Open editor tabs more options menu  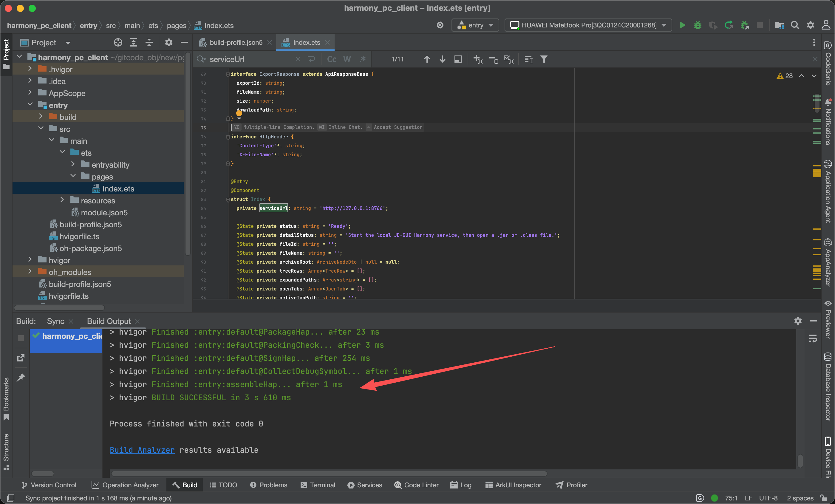tap(814, 42)
